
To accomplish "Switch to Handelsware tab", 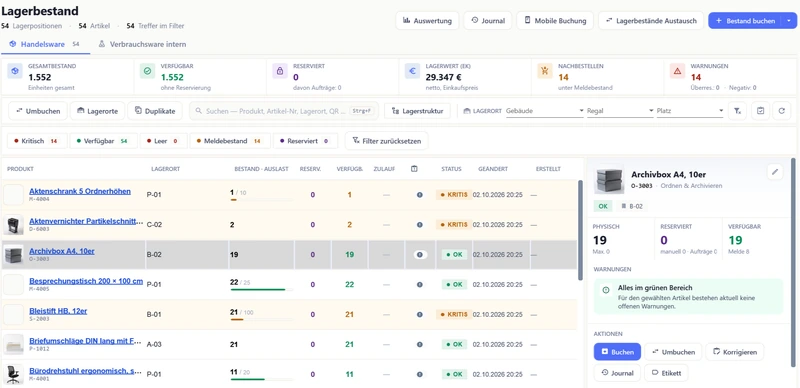I will click(45, 44).
